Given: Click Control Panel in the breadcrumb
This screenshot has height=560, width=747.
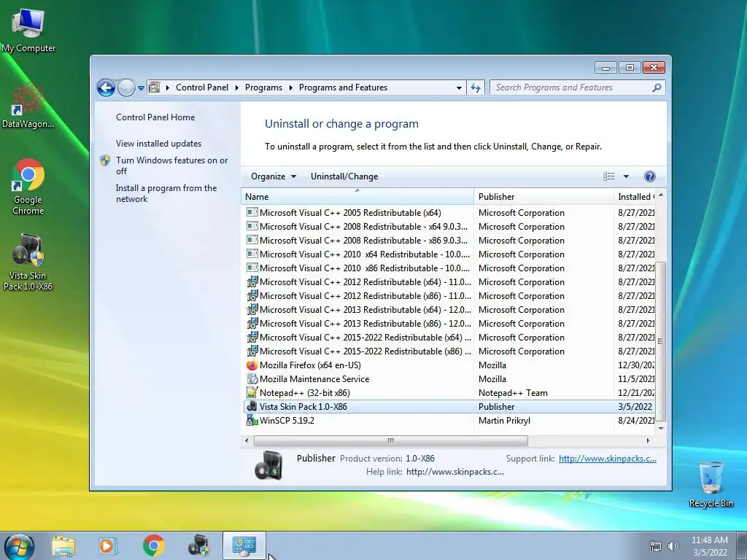Looking at the screenshot, I should tap(202, 87).
